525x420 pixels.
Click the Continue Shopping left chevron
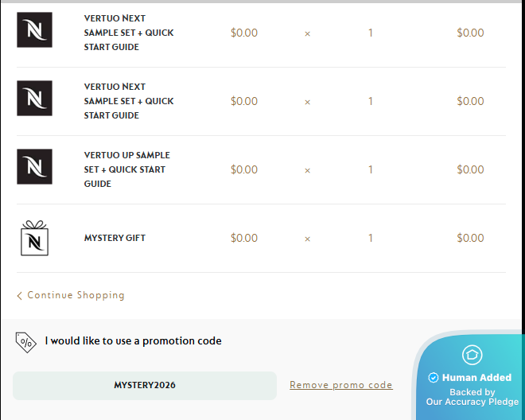[19, 296]
